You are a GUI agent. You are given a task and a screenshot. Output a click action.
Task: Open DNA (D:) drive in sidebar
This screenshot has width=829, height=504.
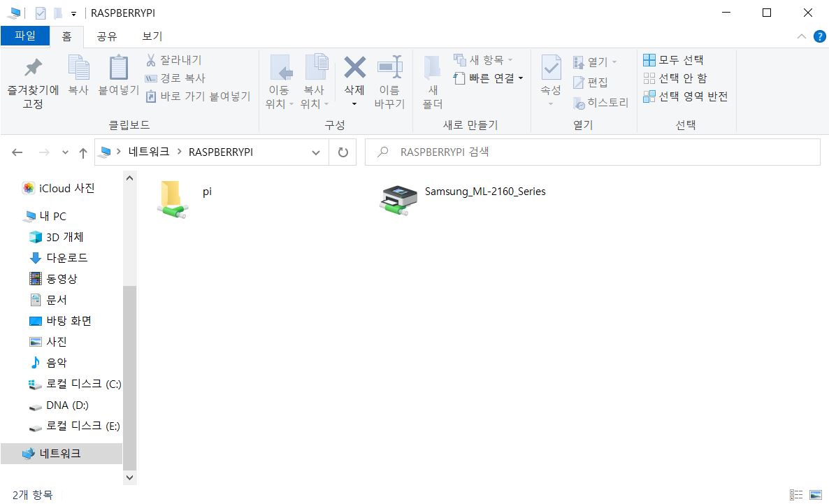pyautogui.click(x=59, y=405)
